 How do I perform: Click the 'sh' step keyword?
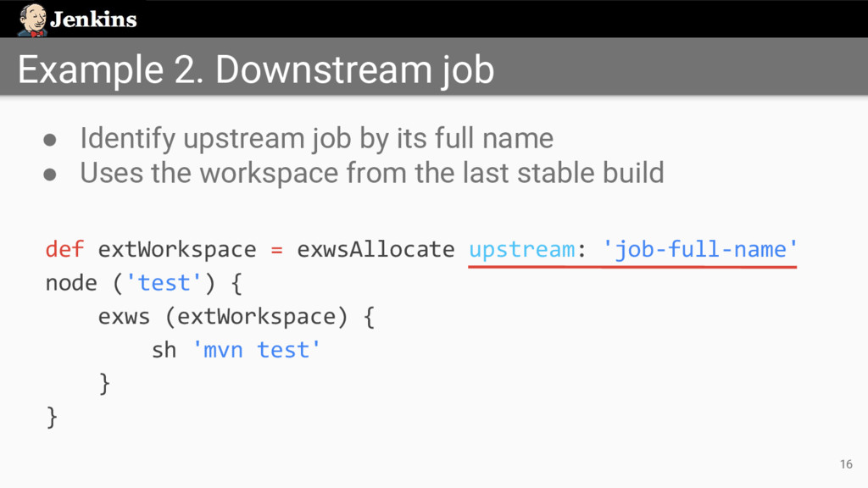coord(164,350)
